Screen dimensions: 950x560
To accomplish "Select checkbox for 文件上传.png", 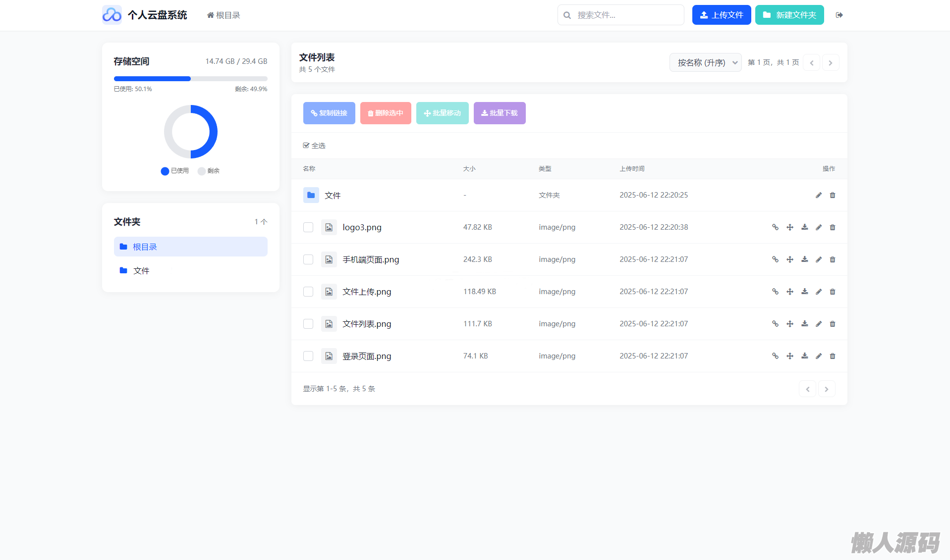I will [x=308, y=292].
